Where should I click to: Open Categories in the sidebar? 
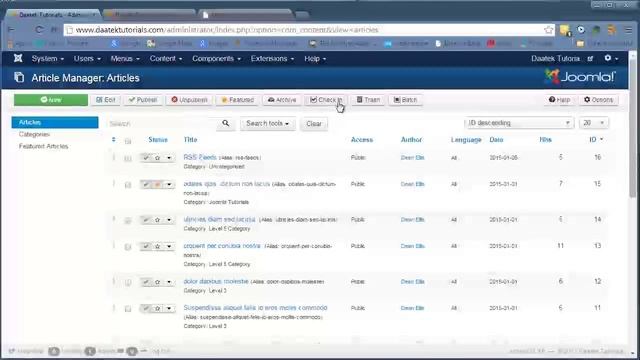click(34, 134)
